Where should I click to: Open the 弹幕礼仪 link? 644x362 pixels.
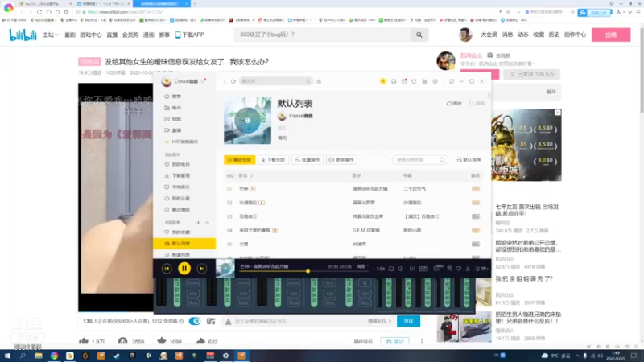tap(379, 321)
